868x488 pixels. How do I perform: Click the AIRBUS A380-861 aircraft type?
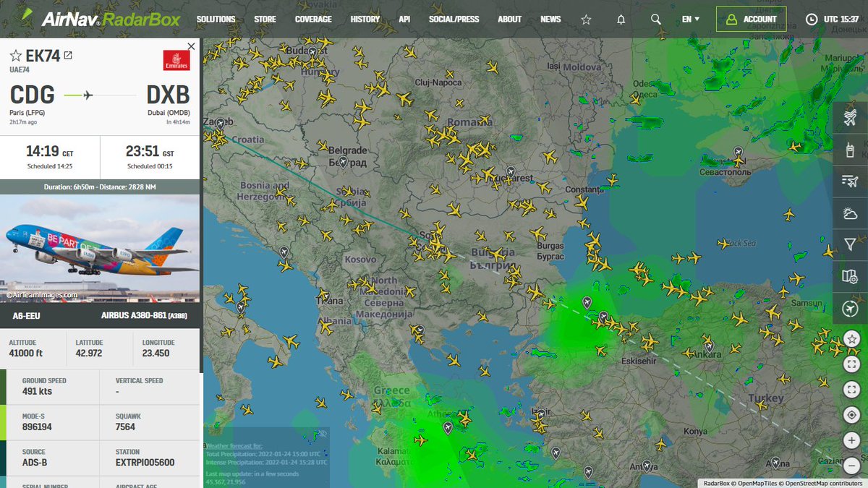[145, 316]
